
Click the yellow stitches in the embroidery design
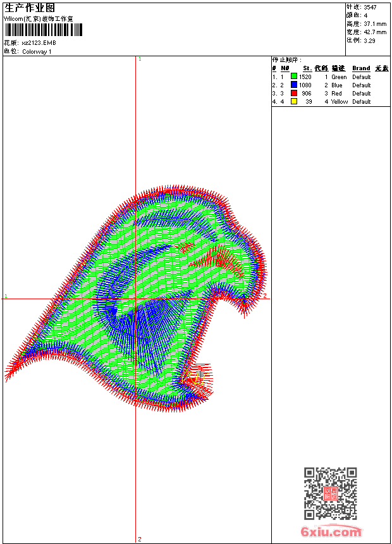click(197, 379)
